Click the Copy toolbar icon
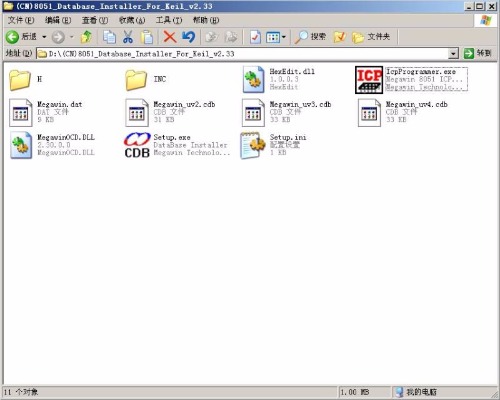Image resolution: width=500 pixels, height=400 pixels. click(109, 37)
